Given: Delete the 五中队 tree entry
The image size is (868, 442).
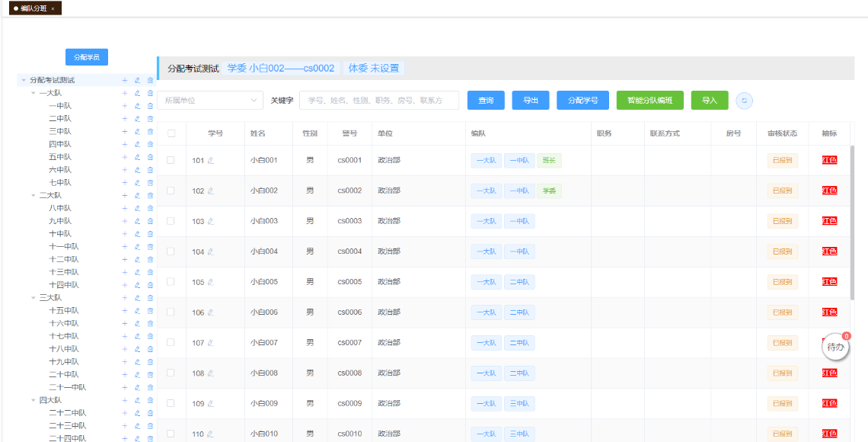Looking at the screenshot, I should (x=150, y=157).
